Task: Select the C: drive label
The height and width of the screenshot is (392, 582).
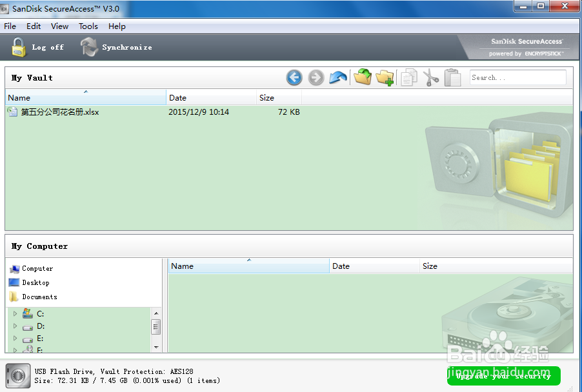Action: (40, 314)
